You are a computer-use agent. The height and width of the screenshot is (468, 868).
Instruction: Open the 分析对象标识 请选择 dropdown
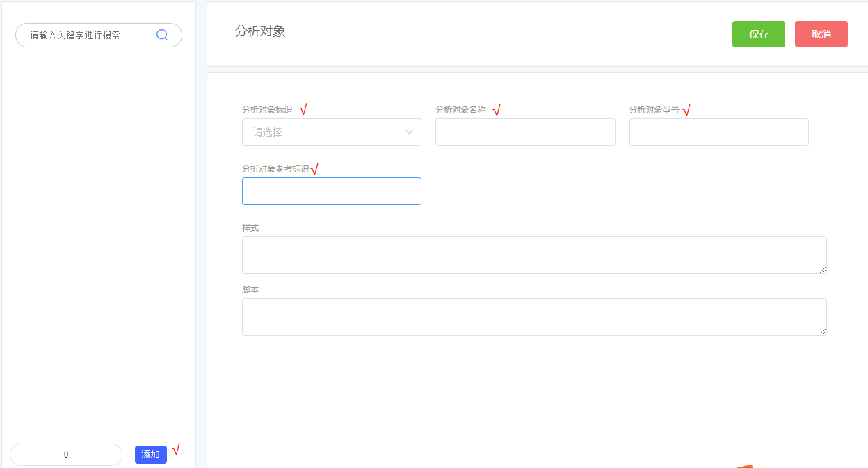[x=323, y=132]
